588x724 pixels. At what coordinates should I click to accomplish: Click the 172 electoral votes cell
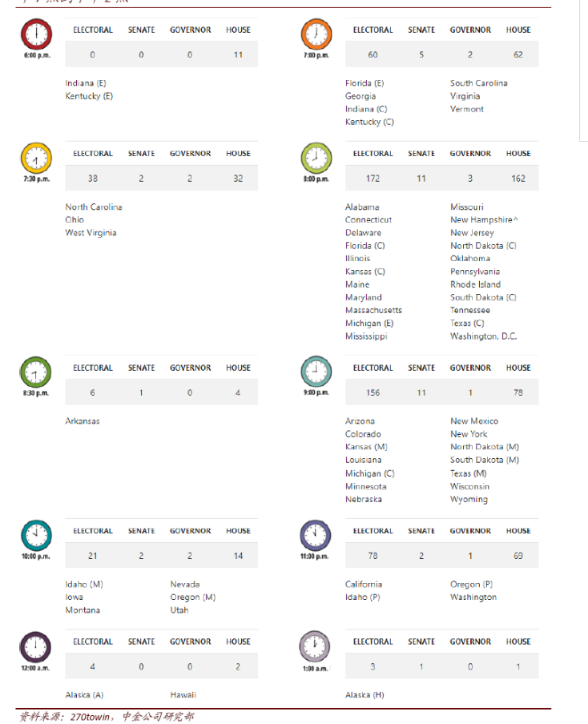[373, 178]
